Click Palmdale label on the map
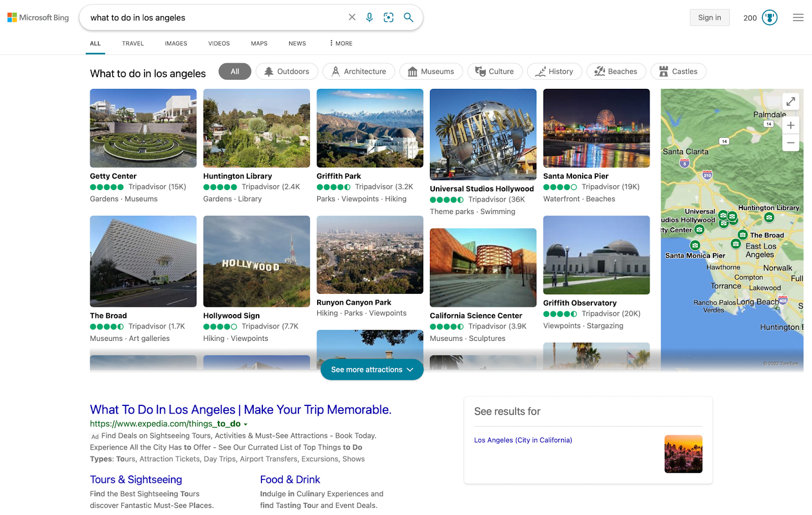This screenshot has width=812, height=515. [x=769, y=115]
